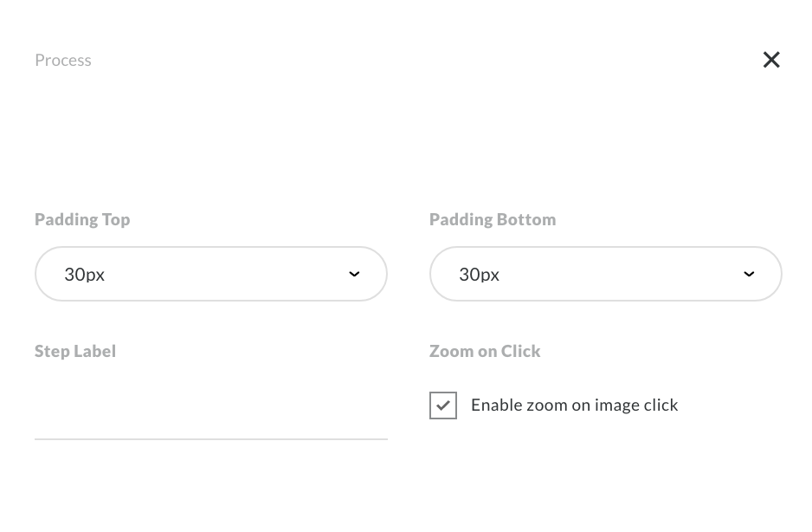The width and height of the screenshot is (812, 532).
Task: Click the 'Enable zoom on image click' text
Action: (574, 405)
